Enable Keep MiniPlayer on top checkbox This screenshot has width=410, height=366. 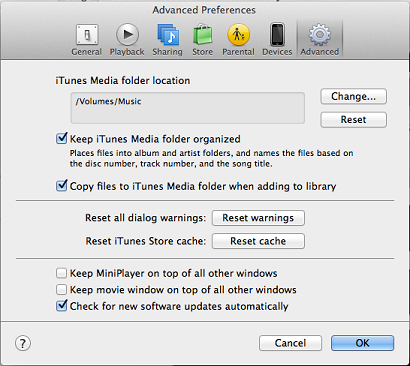(x=61, y=273)
